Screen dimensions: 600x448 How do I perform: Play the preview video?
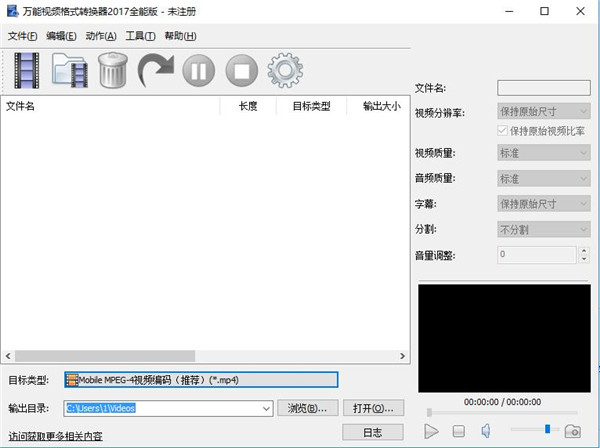coord(431,431)
